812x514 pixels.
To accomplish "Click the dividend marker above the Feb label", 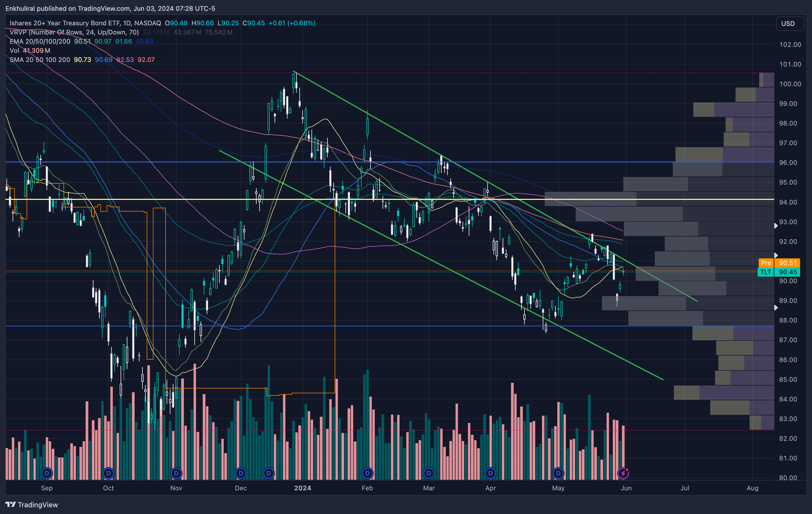I will 367,473.
